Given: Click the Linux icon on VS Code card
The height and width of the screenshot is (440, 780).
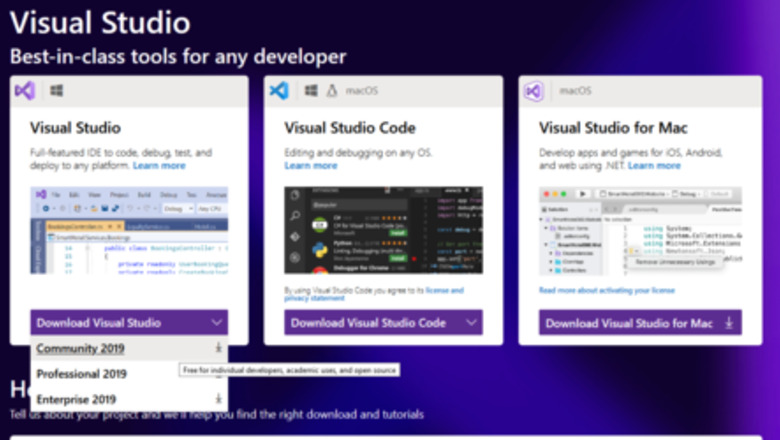Looking at the screenshot, I should coord(332,90).
